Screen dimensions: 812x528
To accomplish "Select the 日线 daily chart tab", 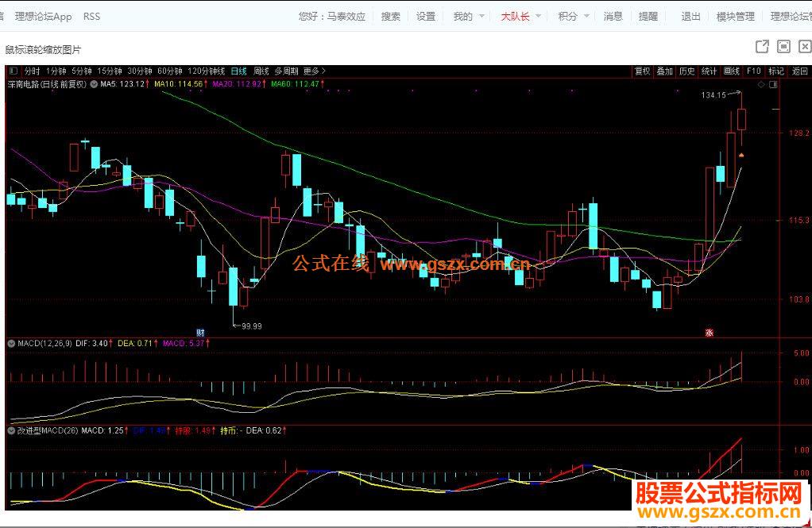I will point(238,71).
